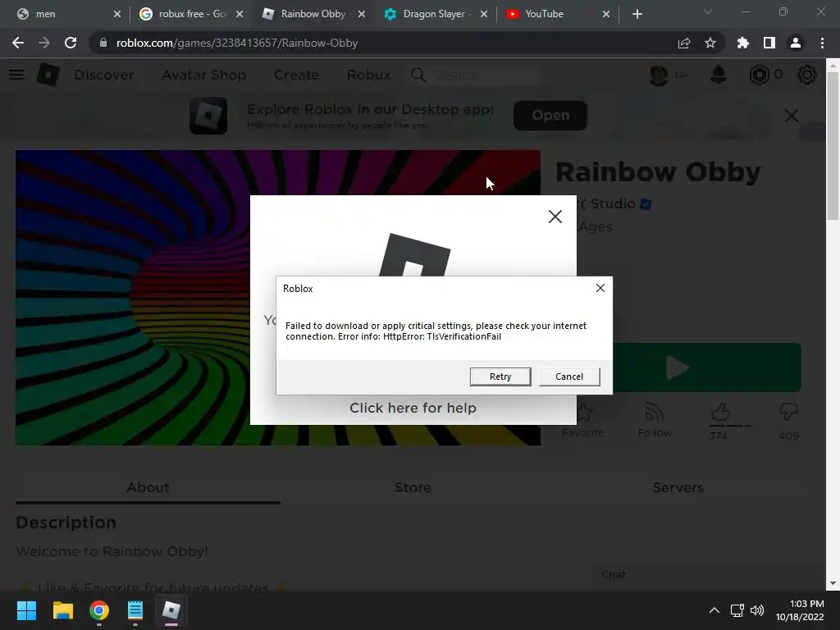The height and width of the screenshot is (630, 840).
Task: Go back in Chrome browser history
Action: point(18,43)
